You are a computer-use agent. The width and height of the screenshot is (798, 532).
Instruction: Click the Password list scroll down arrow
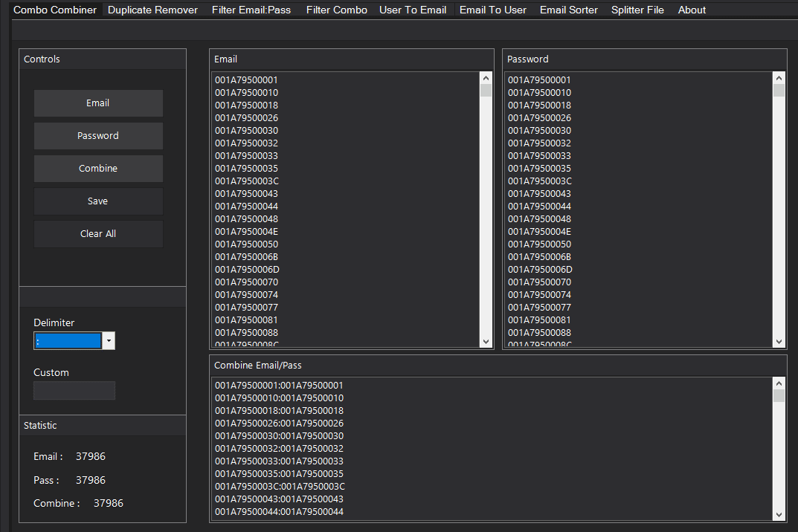pos(779,342)
